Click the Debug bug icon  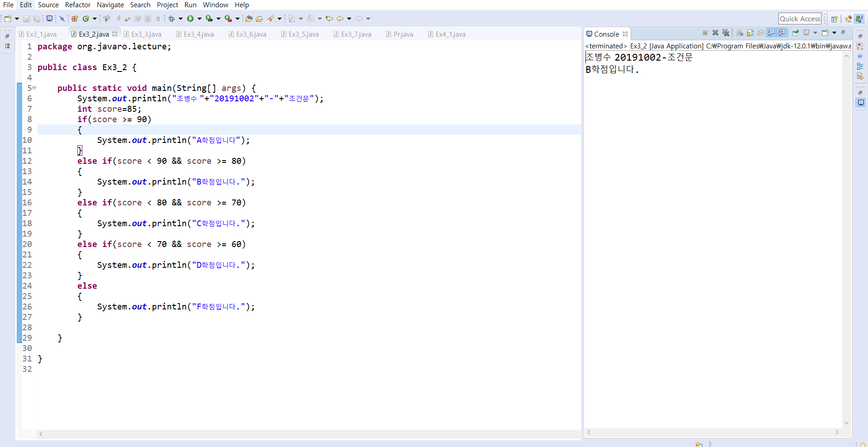click(172, 19)
